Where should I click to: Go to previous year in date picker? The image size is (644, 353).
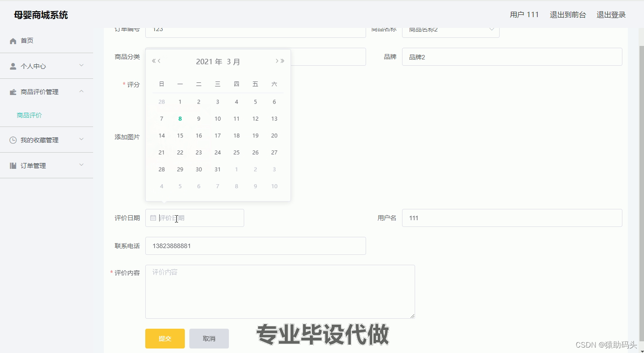pyautogui.click(x=154, y=61)
